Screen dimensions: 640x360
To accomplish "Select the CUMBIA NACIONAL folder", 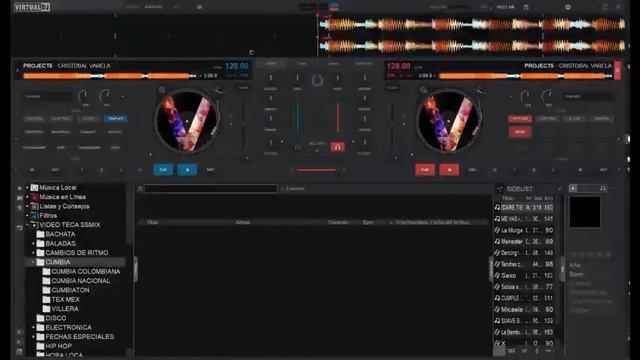I will 81,281.
